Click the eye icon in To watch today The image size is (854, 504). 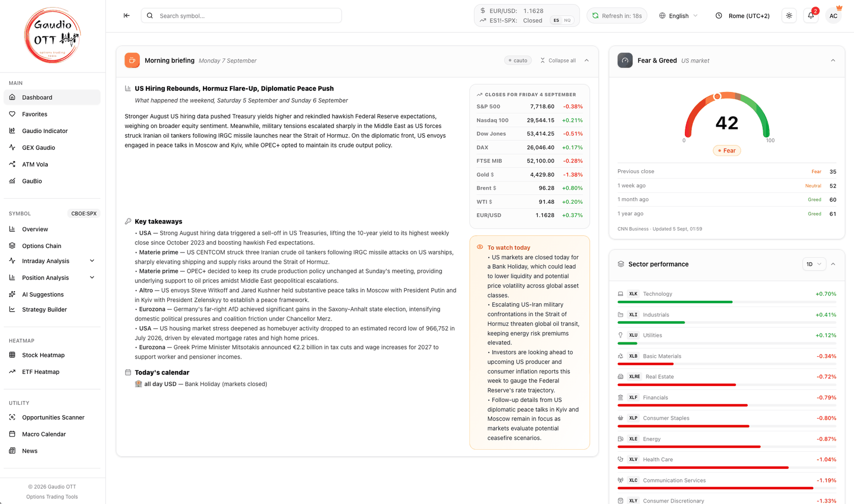pos(480,247)
